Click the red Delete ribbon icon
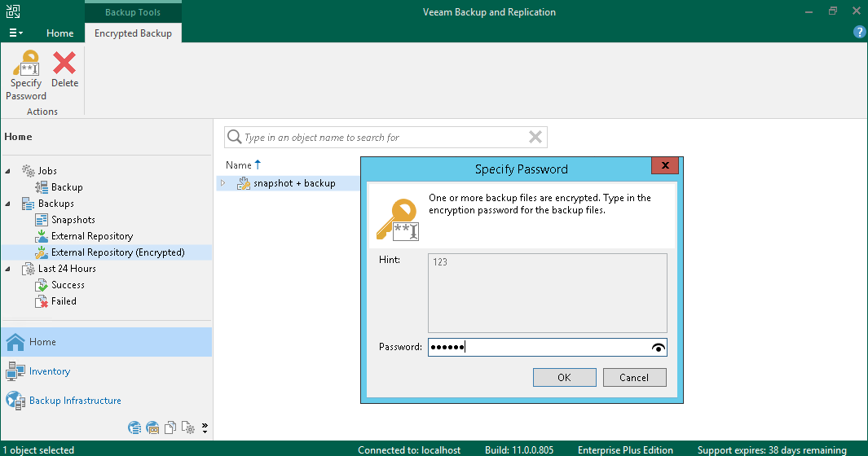Screen dimensions: 868x456 pyautogui.click(x=64, y=63)
